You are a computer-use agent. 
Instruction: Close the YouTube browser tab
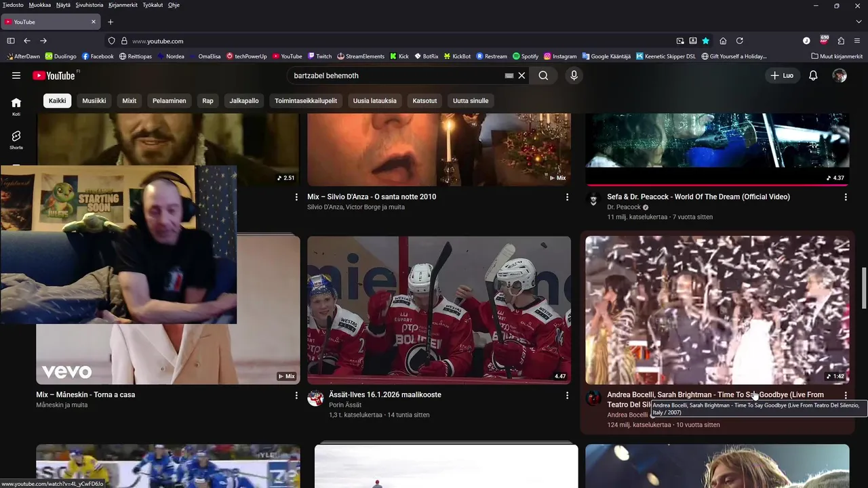pos(94,22)
